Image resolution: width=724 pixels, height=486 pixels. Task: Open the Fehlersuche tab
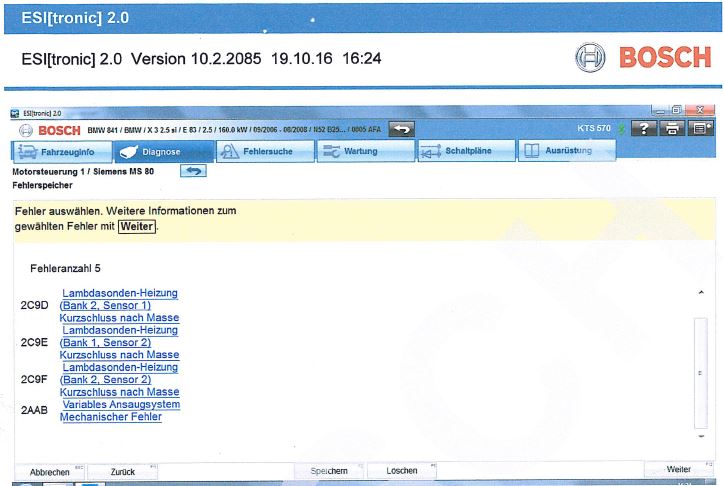click(x=265, y=151)
